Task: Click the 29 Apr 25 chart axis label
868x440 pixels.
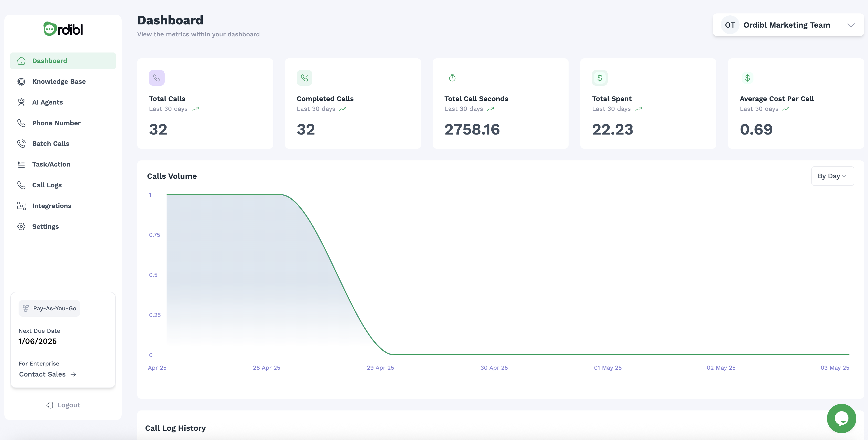Action: pos(380,367)
